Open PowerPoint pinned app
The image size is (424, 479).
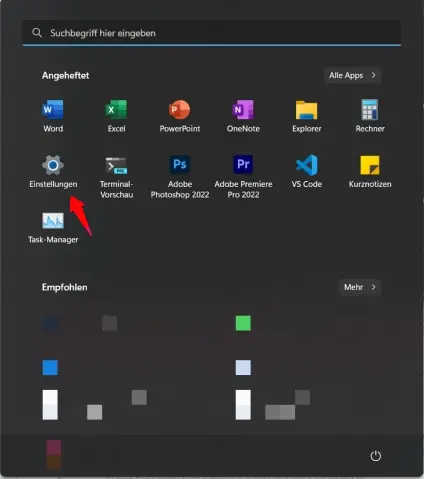click(180, 116)
